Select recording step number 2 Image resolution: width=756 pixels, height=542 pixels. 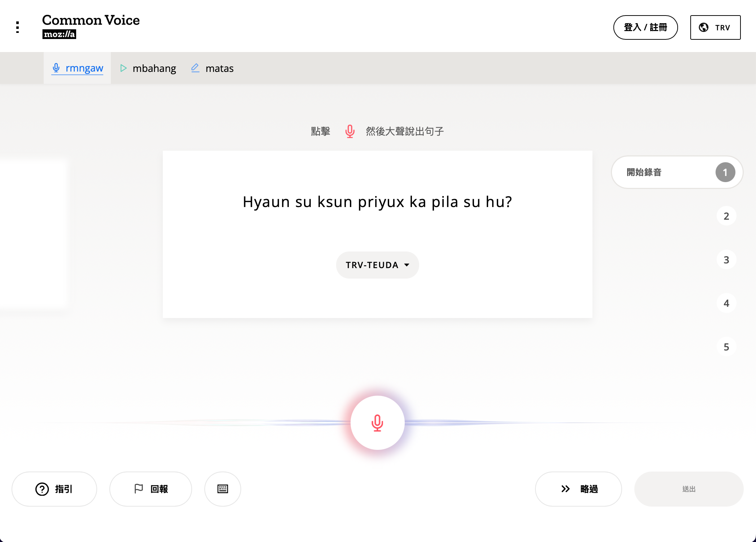[x=726, y=216]
